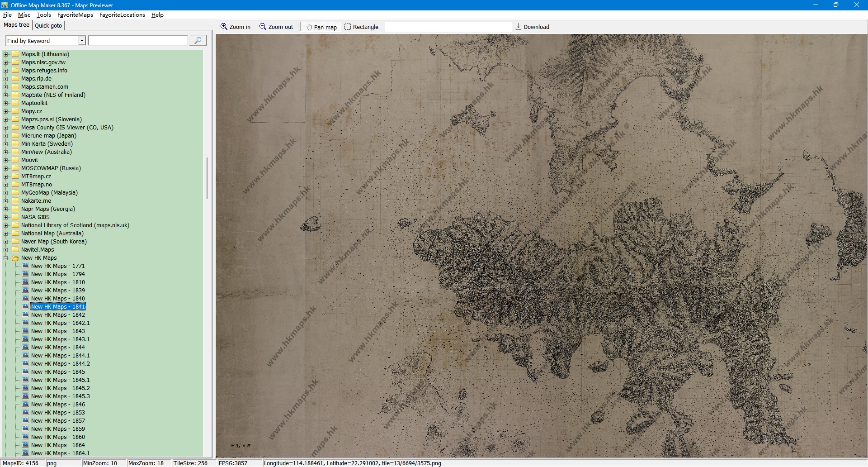The height and width of the screenshot is (467, 868).
Task: Open the Help menu
Action: [157, 15]
